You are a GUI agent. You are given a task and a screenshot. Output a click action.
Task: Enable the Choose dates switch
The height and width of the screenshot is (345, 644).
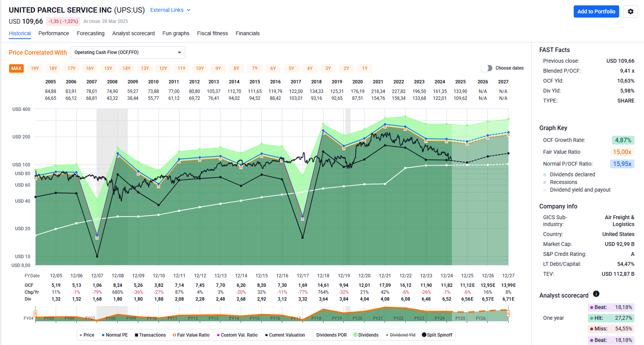[487, 68]
